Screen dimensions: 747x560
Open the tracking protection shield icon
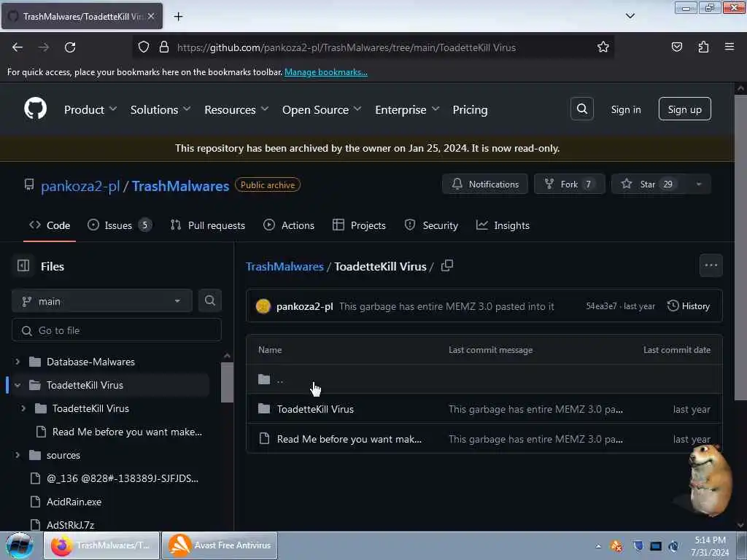(144, 47)
